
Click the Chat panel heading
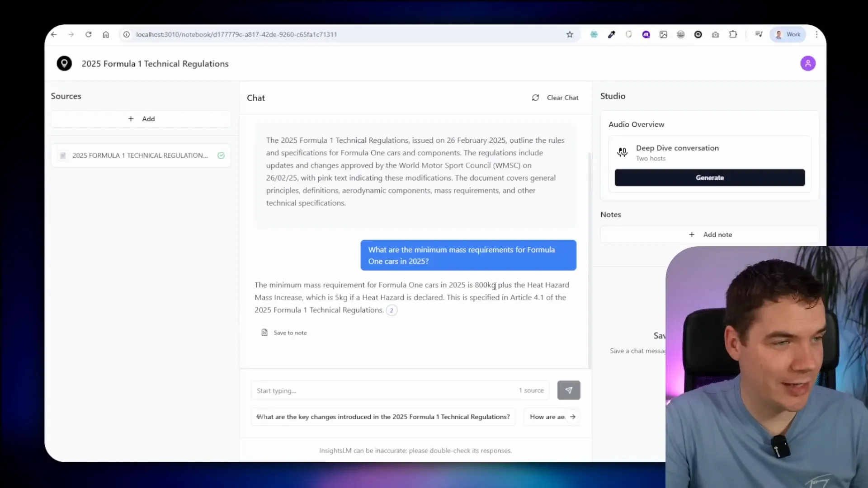pyautogui.click(x=256, y=98)
